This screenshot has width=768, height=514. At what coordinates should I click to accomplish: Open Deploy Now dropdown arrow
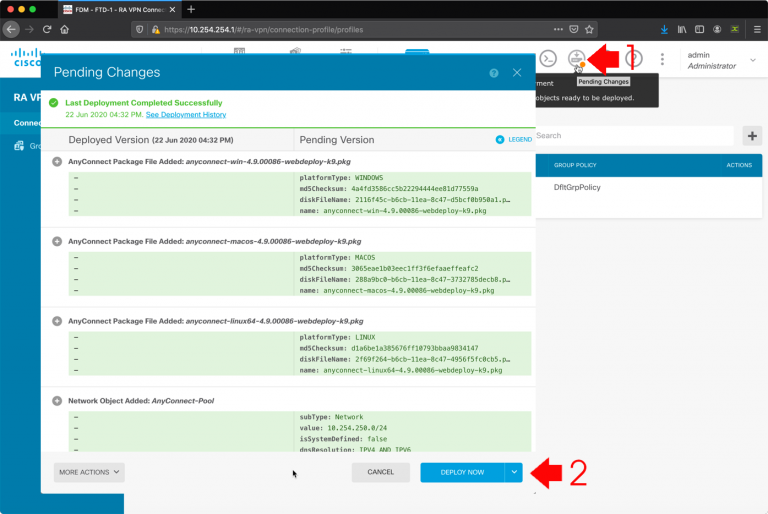pyautogui.click(x=514, y=472)
